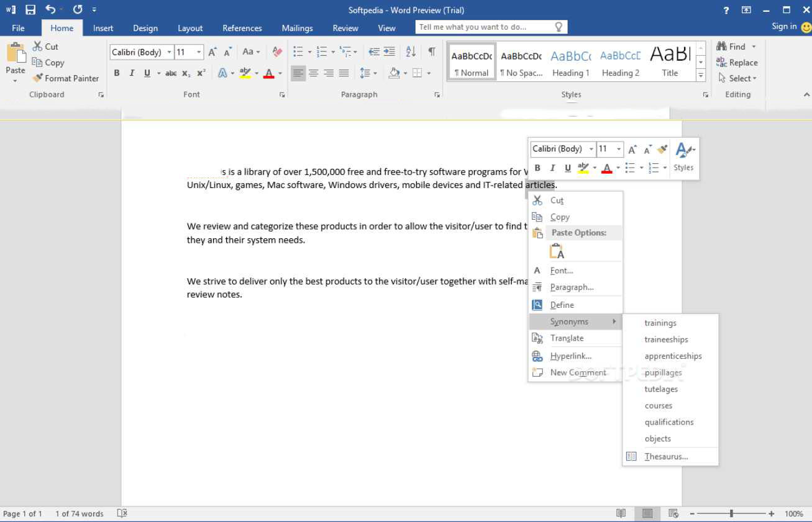Screen dimensions: 812x522
Task: Open the ribbon font name dropdown
Action: pyautogui.click(x=169, y=53)
